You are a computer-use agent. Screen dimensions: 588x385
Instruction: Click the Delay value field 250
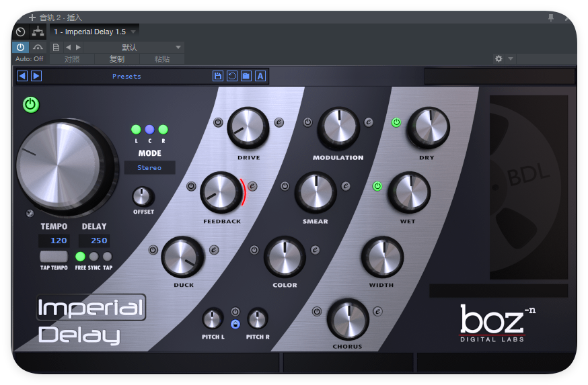click(94, 241)
